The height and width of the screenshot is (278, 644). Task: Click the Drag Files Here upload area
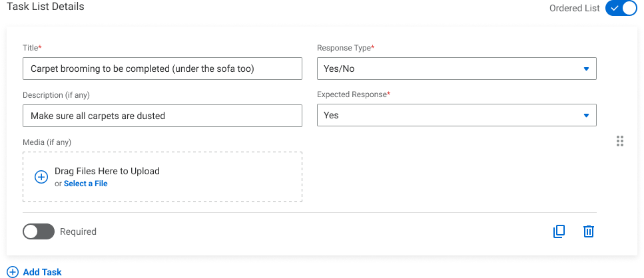[x=162, y=177]
